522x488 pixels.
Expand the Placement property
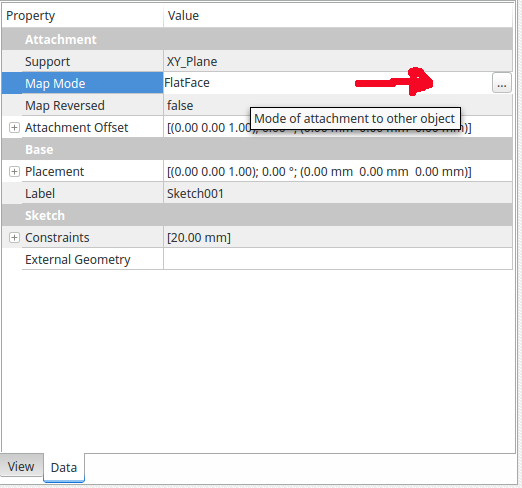coord(14,171)
